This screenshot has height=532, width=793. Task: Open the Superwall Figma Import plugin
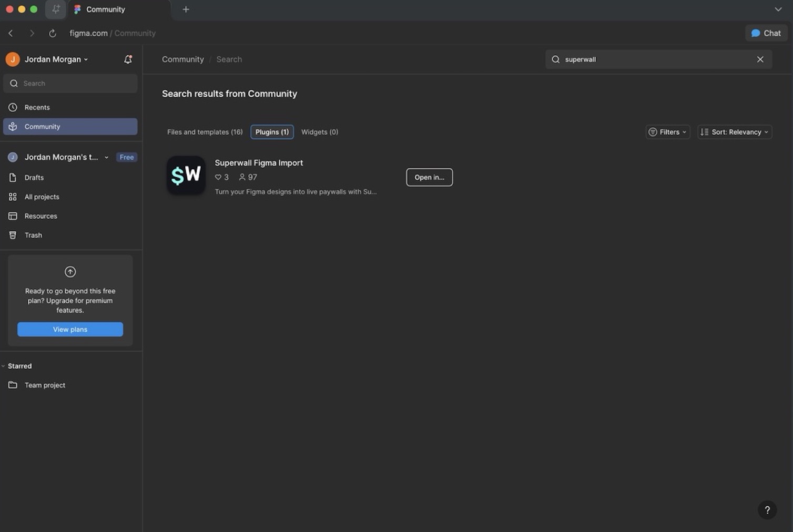[259, 163]
